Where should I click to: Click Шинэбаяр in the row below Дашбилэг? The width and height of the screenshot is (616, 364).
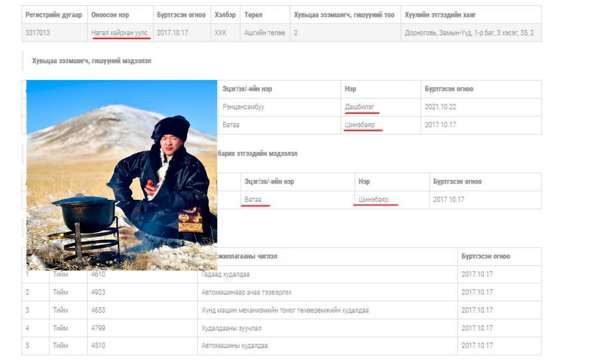(x=359, y=125)
